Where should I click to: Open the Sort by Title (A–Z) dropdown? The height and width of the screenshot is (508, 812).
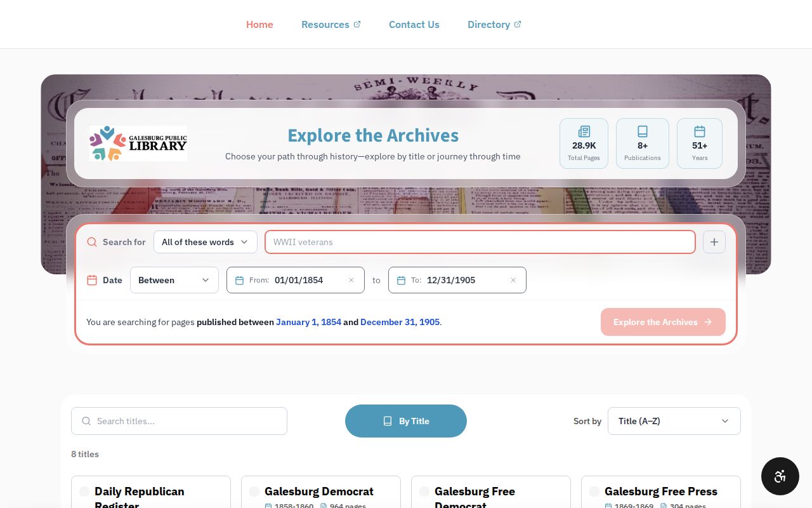tap(674, 421)
